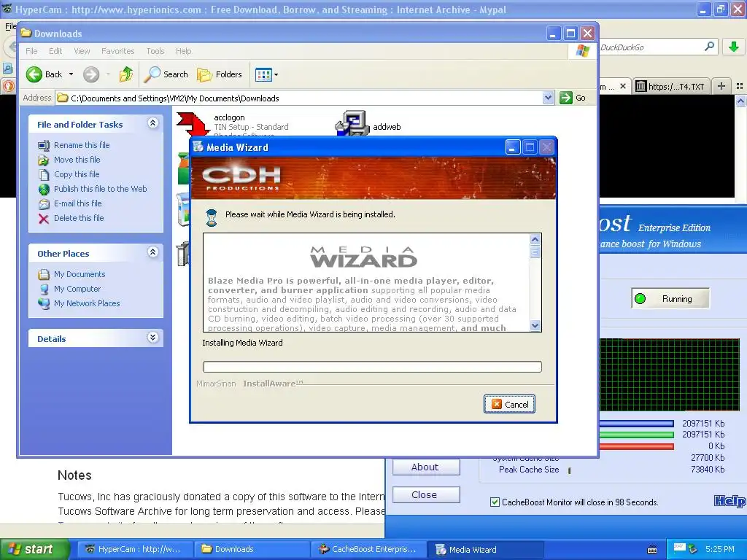The height and width of the screenshot is (560, 747).
Task: Click the keyboard icon in taskbar
Action: click(653, 550)
